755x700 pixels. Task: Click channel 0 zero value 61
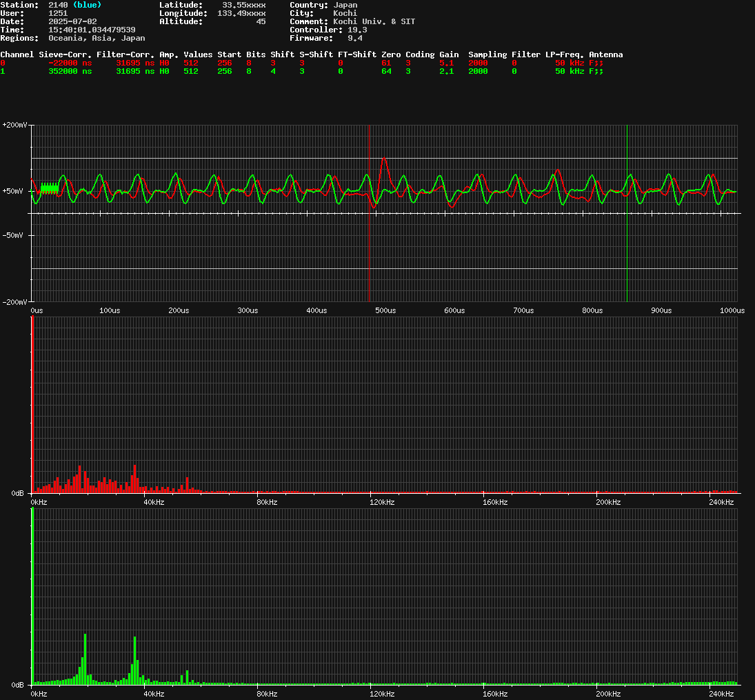(x=386, y=63)
